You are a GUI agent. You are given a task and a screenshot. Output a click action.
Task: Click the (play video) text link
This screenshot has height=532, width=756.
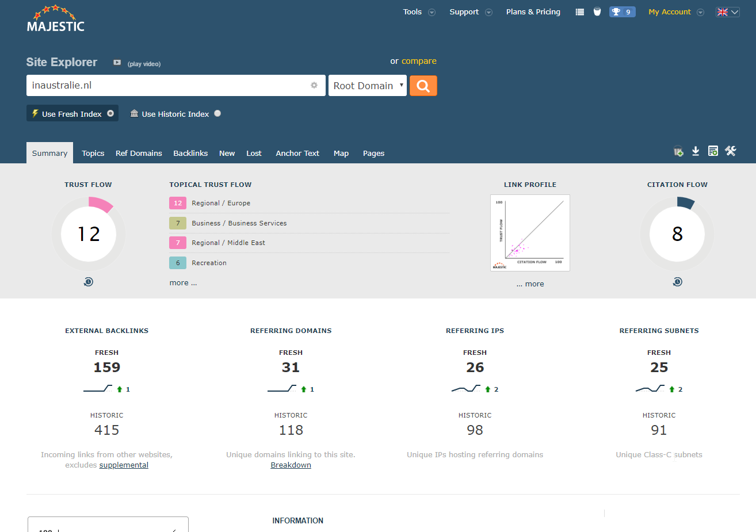pos(144,64)
